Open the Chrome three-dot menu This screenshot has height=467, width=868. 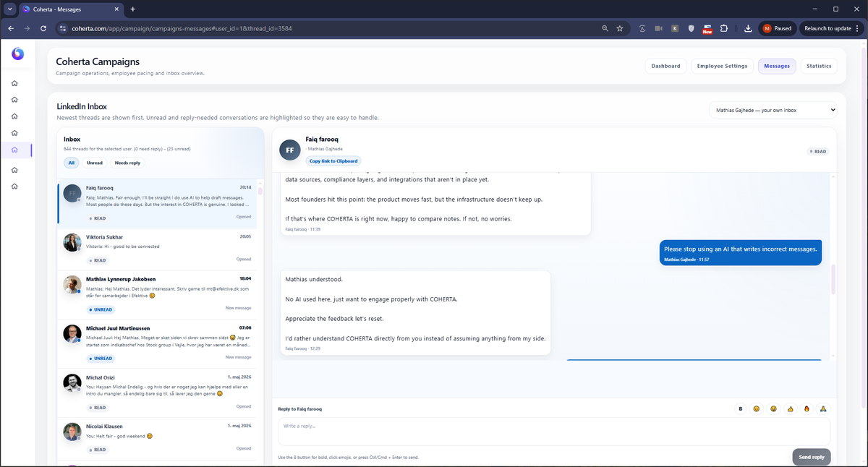[x=858, y=28]
